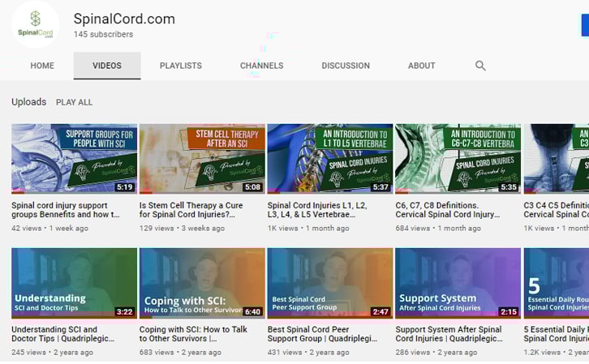This screenshot has height=364, width=589.
Task: Switch to the HOME tab
Action: [42, 66]
